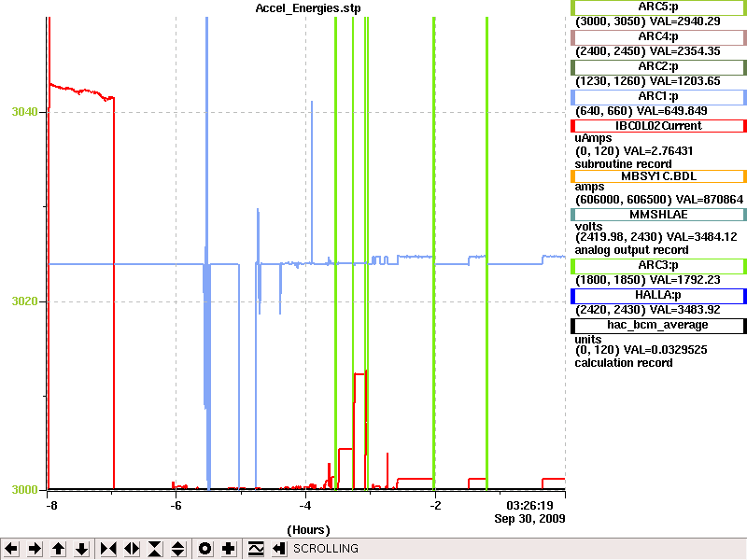Screen dimensions: 747x560
Task: Select the ARC2:p curve legend button
Action: (658, 66)
